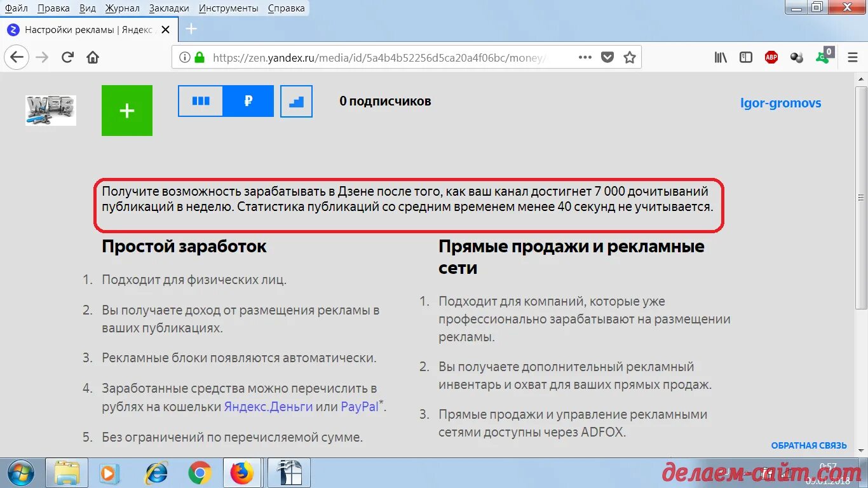Open page actions three-dot menu

[x=585, y=57]
